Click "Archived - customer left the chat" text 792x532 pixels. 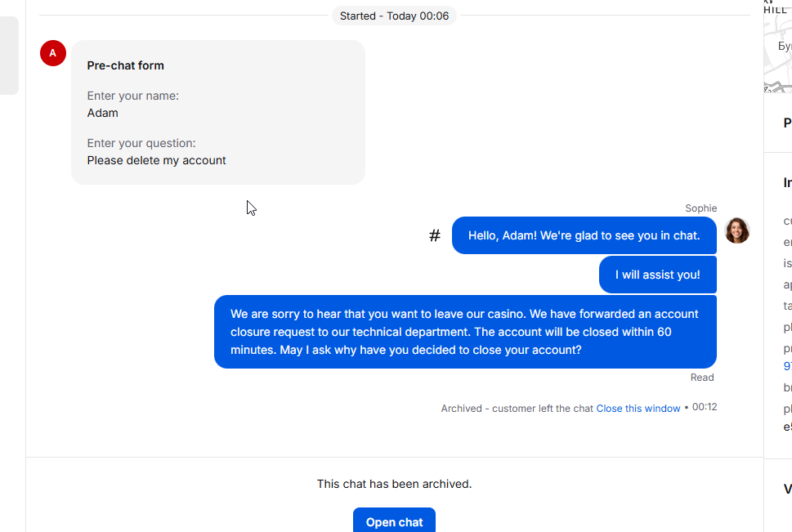(x=517, y=409)
